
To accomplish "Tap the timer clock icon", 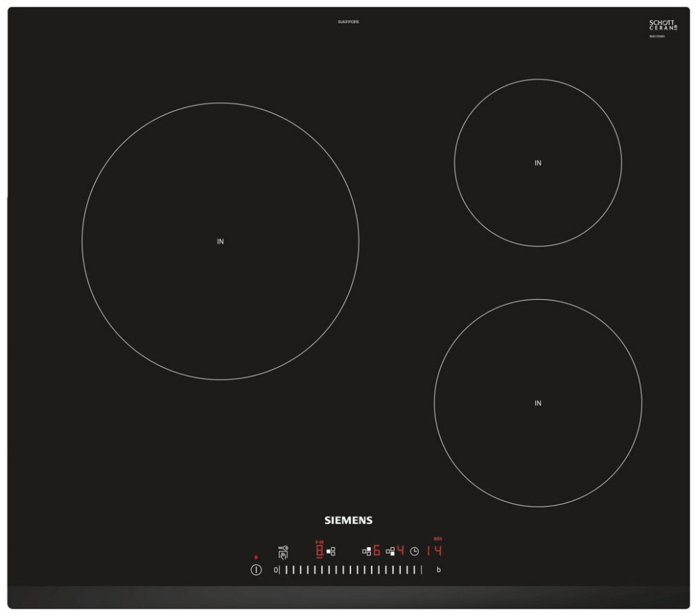I will (414, 551).
